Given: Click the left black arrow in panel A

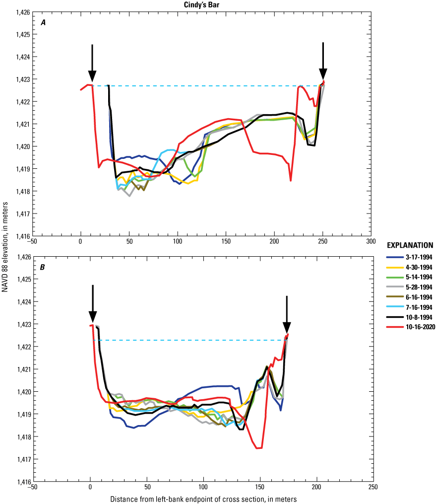Looking at the screenshot, I should pos(92,60).
